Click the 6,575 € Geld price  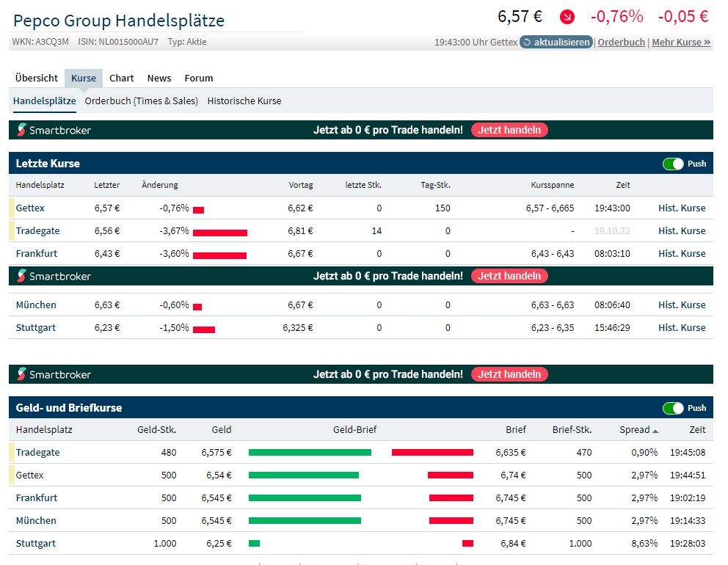tap(216, 452)
